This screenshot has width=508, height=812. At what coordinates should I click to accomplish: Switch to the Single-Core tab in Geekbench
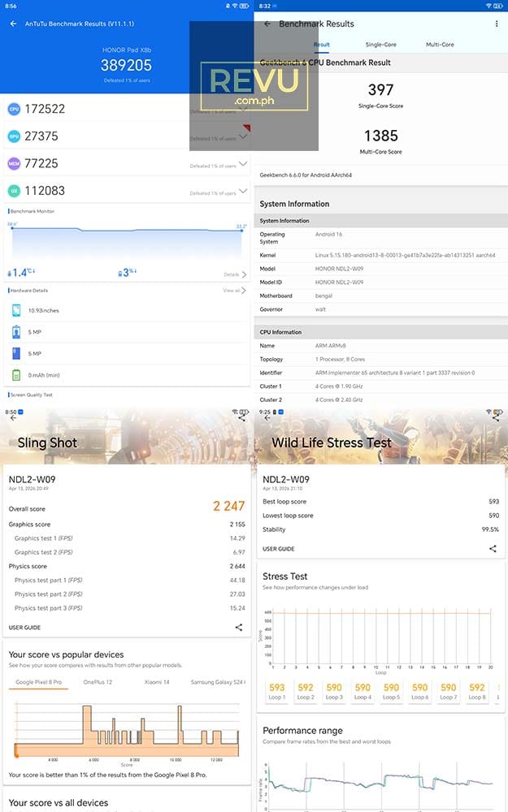(x=382, y=44)
